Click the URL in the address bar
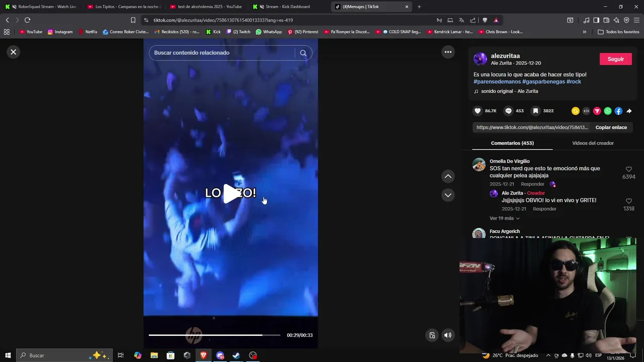This screenshot has height=362, width=644. [x=223, y=20]
